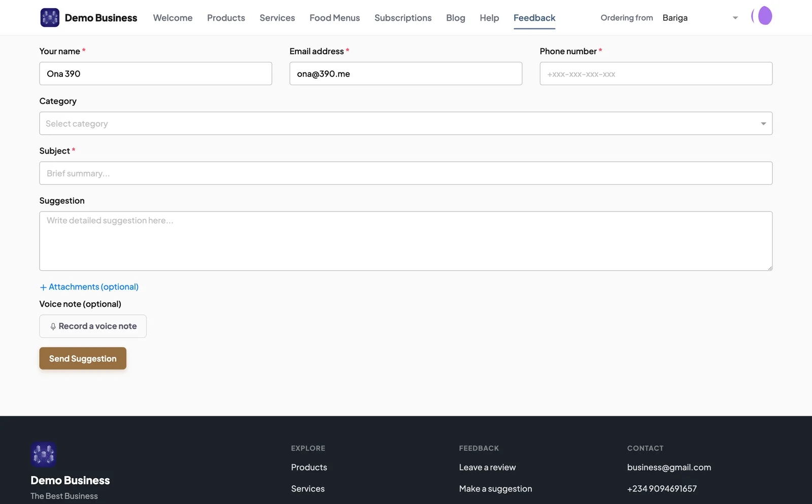This screenshot has height=504, width=812.
Task: Click the microphone icon in Record button
Action: pyautogui.click(x=53, y=327)
